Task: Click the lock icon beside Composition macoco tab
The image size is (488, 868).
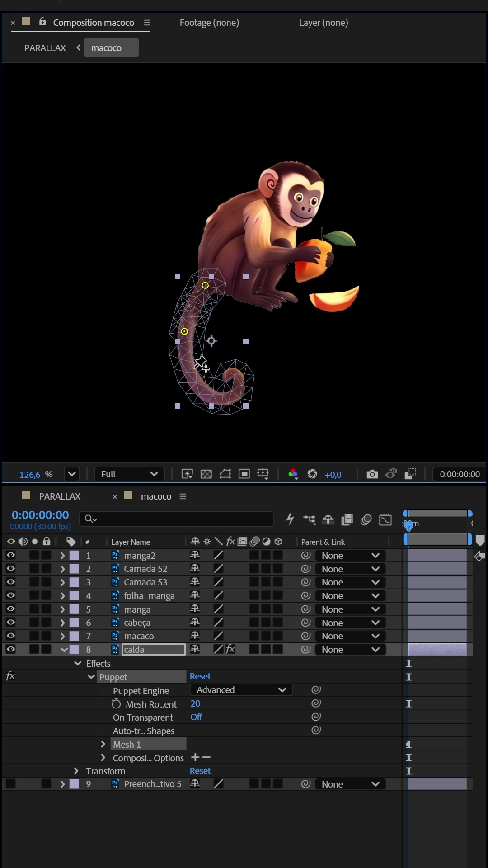Action: (x=42, y=22)
